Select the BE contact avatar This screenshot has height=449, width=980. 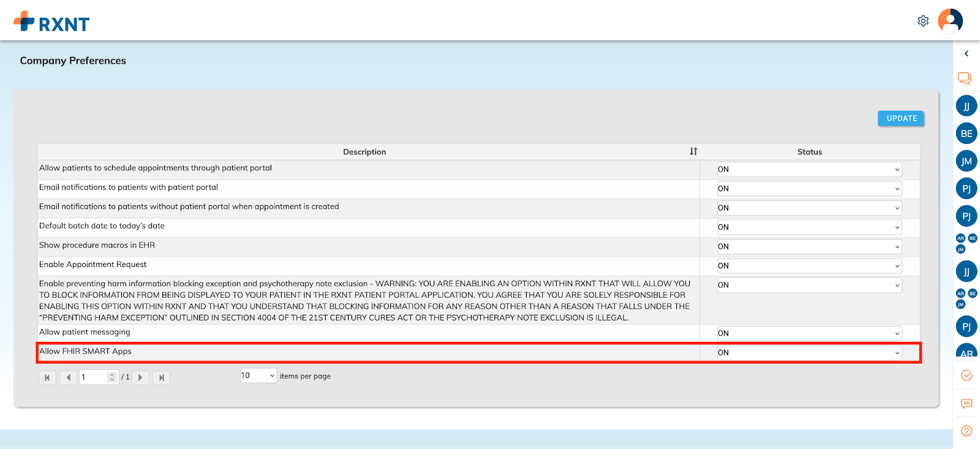pos(967,134)
